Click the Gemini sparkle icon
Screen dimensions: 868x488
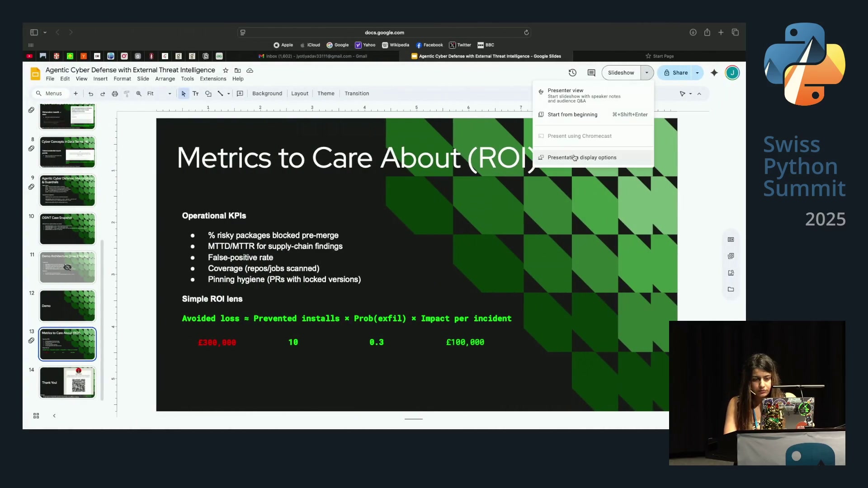(714, 73)
